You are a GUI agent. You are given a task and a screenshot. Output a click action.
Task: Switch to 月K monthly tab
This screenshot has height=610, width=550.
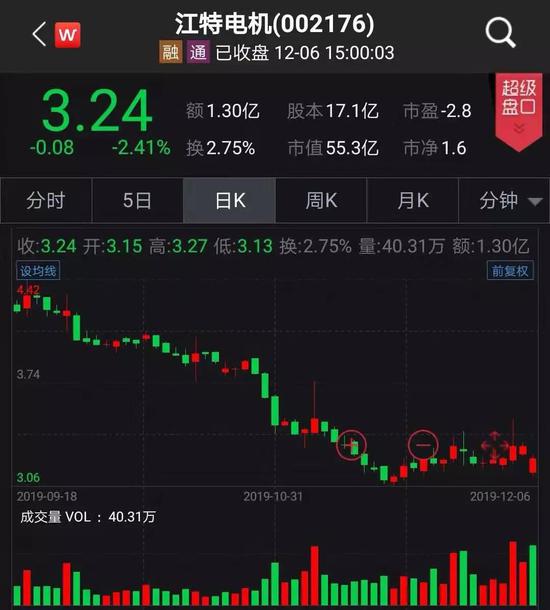click(413, 200)
